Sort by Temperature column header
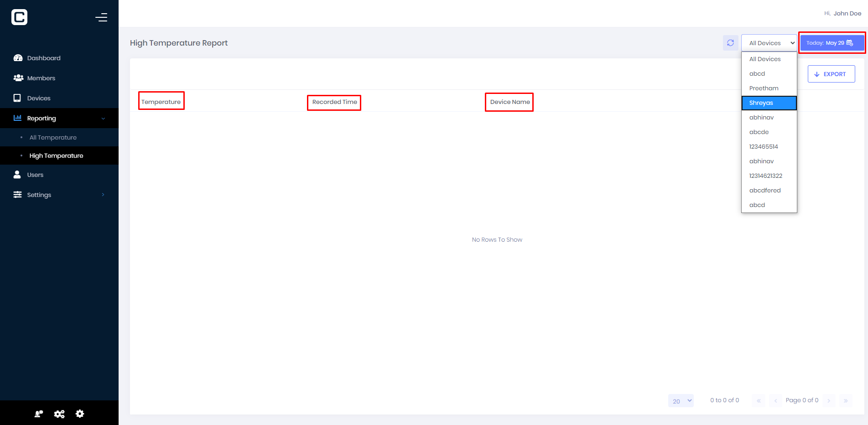The width and height of the screenshot is (868, 425). click(x=161, y=102)
